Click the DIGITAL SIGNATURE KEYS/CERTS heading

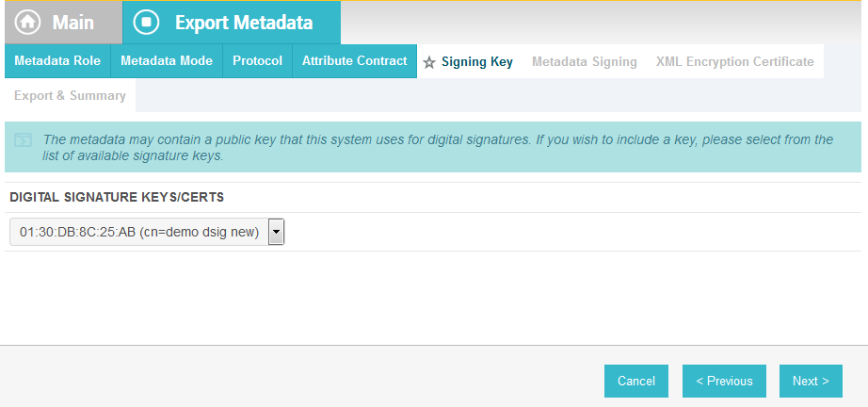(x=117, y=198)
